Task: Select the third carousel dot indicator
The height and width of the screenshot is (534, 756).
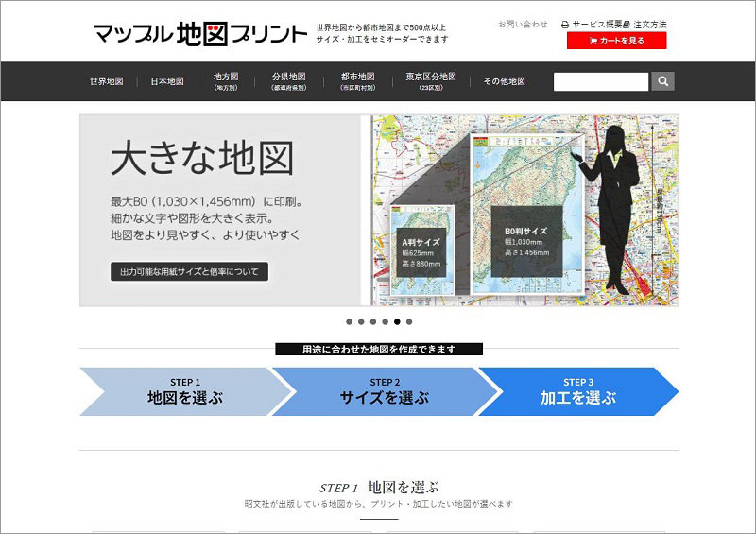Action: [373, 321]
